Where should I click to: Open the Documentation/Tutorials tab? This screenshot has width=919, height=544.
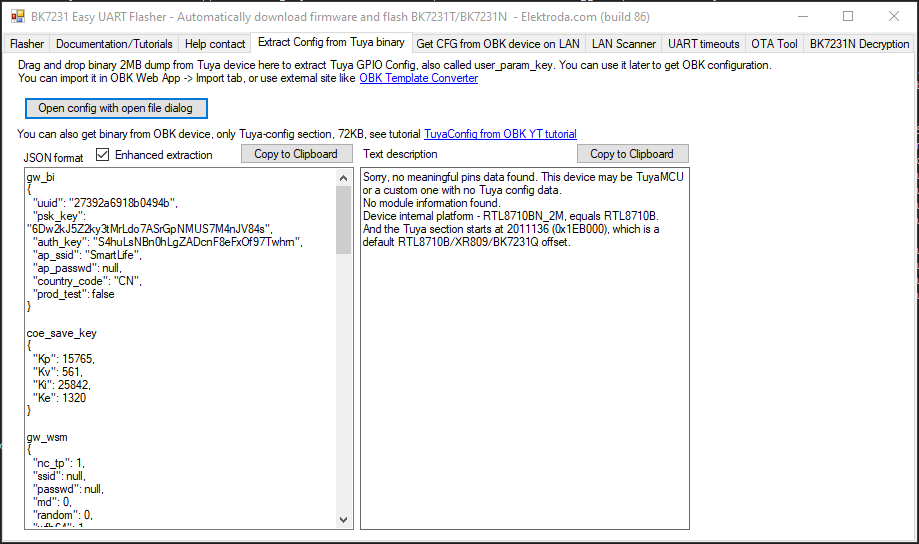[114, 44]
